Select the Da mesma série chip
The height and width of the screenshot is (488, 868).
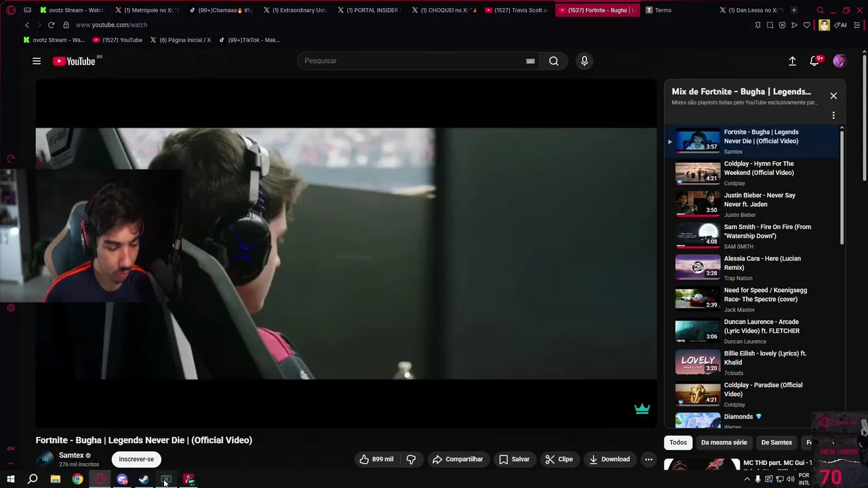click(724, 443)
